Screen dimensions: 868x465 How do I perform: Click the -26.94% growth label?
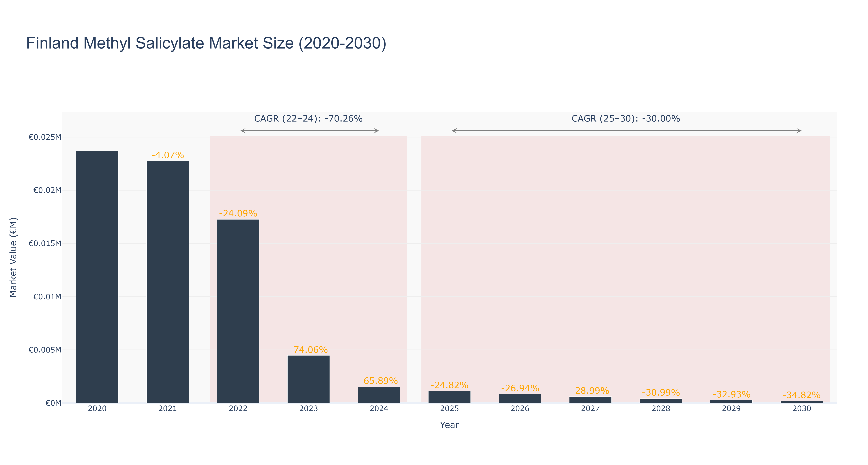tap(520, 388)
